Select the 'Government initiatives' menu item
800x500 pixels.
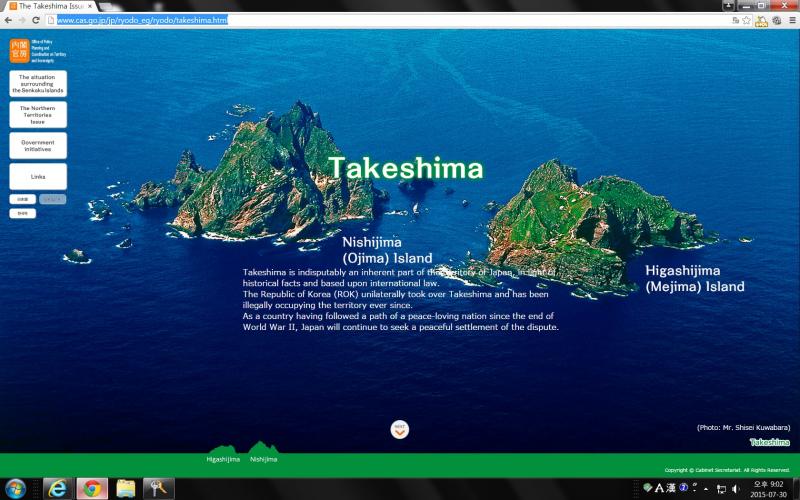click(38, 145)
